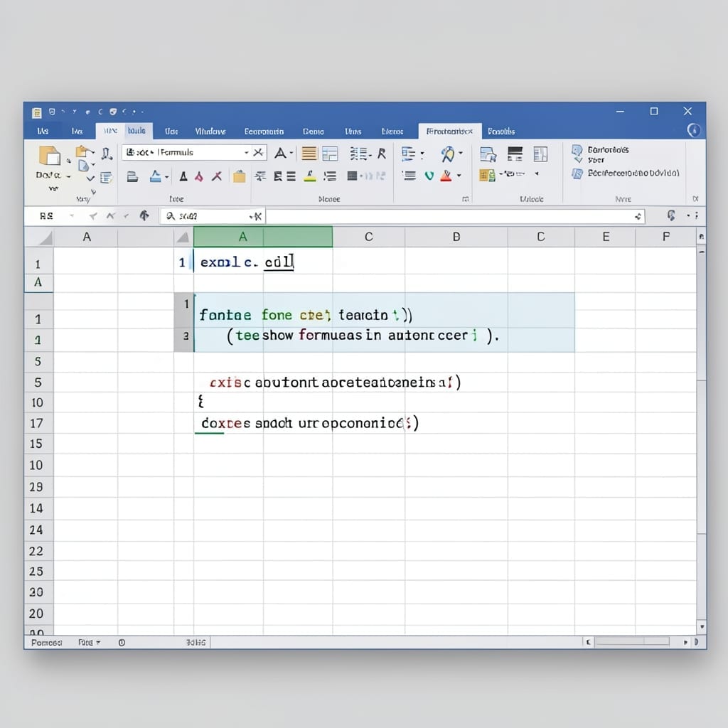Open the red triangle icon dropdown arrow
The image size is (728, 728).
click(x=459, y=176)
